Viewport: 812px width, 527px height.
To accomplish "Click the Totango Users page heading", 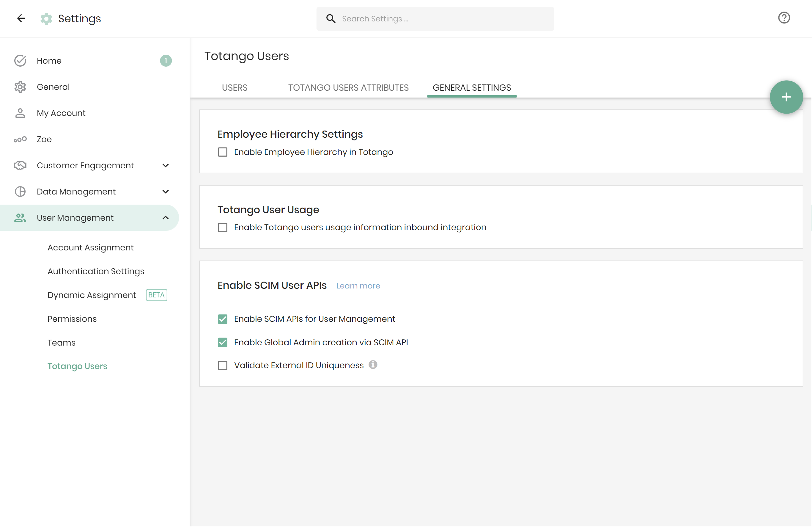I will [x=246, y=56].
